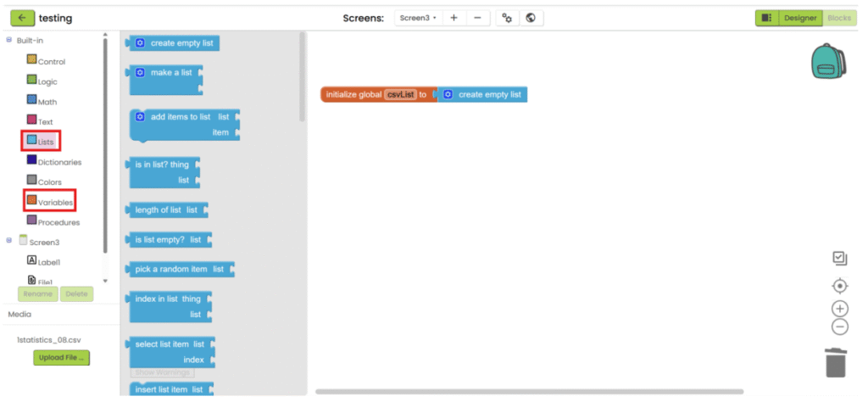Switch to Designer view
Image resolution: width=868 pixels, height=402 pixels.
point(799,18)
